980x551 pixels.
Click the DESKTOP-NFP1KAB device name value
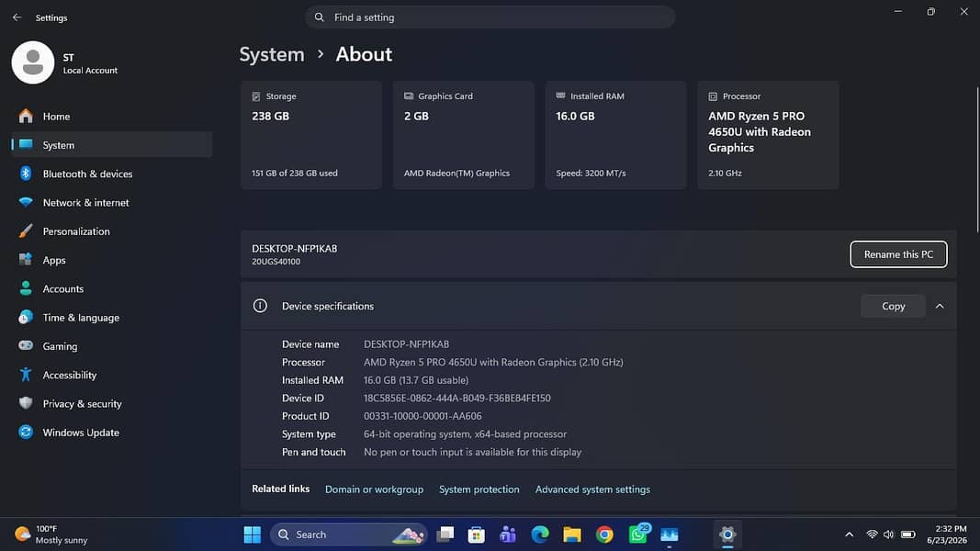[406, 344]
